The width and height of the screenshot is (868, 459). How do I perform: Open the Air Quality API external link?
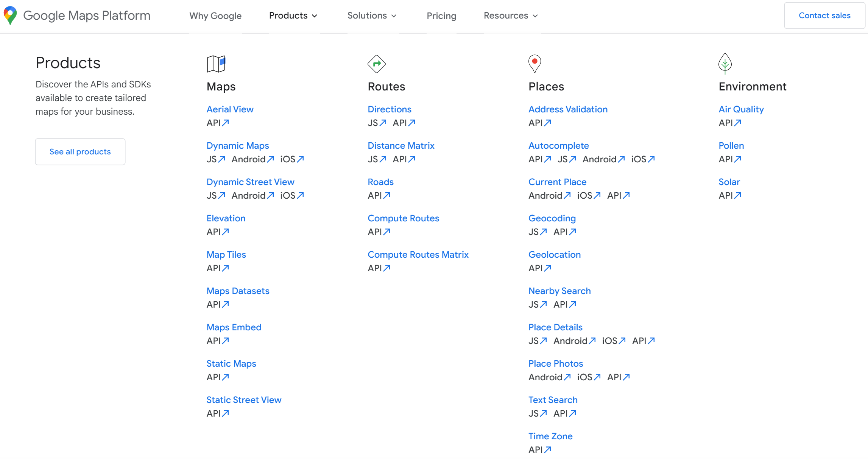coord(730,123)
